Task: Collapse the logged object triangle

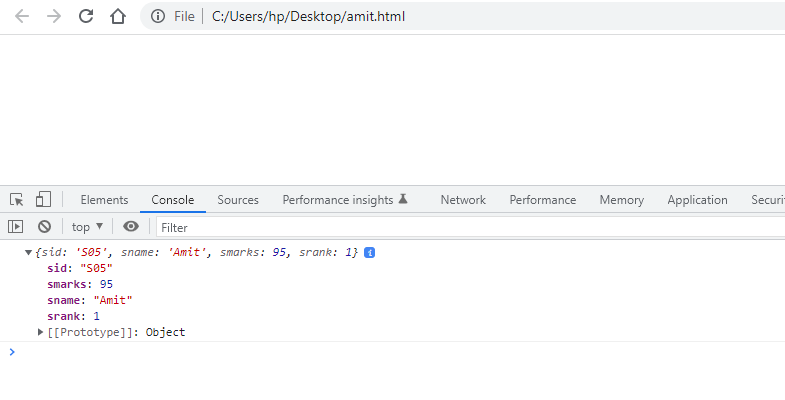Action: 29,252
